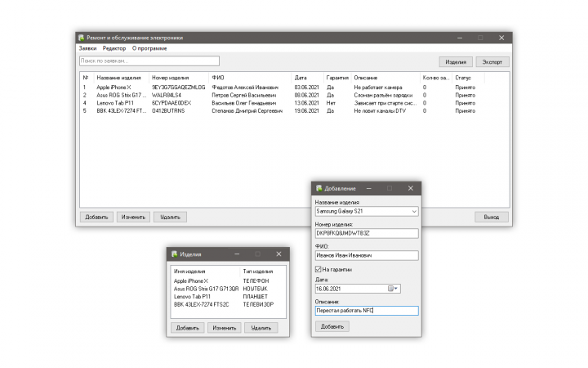Viewport: 588px width, 368px height.
Task: Open the Название изделия combo box dropdown
Action: (414, 212)
